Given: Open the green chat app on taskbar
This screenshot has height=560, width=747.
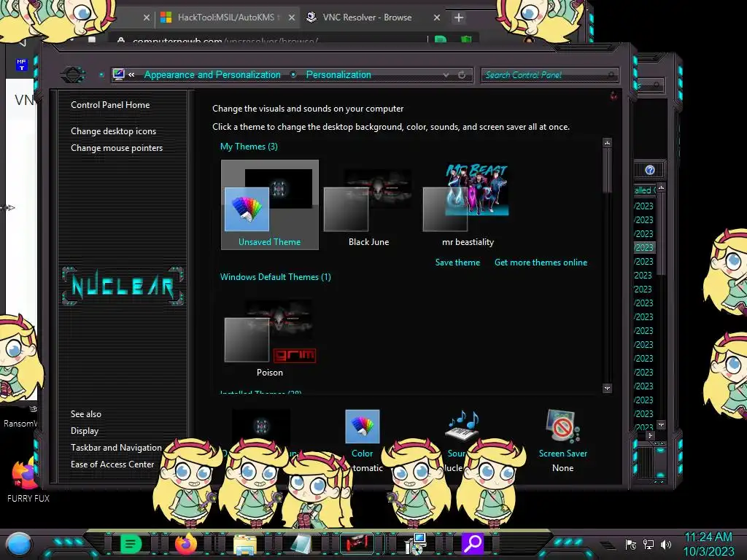Looking at the screenshot, I should point(131,543).
